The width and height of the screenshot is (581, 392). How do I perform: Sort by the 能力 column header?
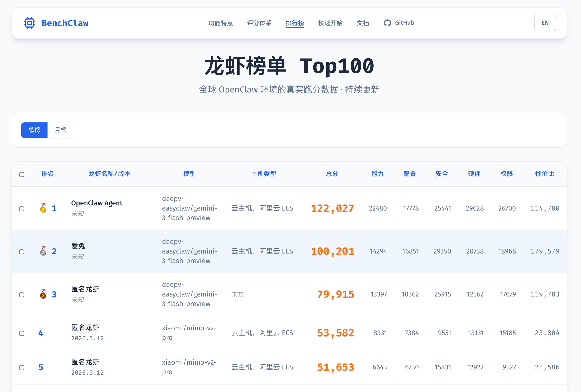[x=377, y=174]
